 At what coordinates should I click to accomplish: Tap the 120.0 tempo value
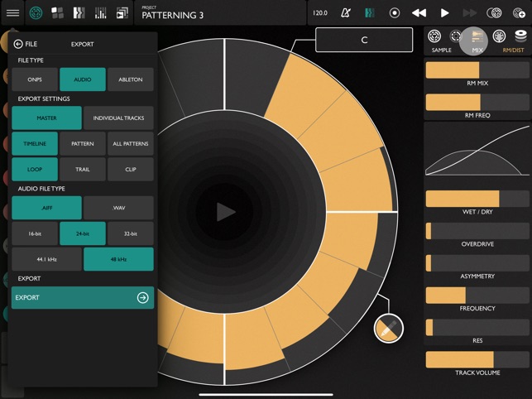click(x=320, y=13)
